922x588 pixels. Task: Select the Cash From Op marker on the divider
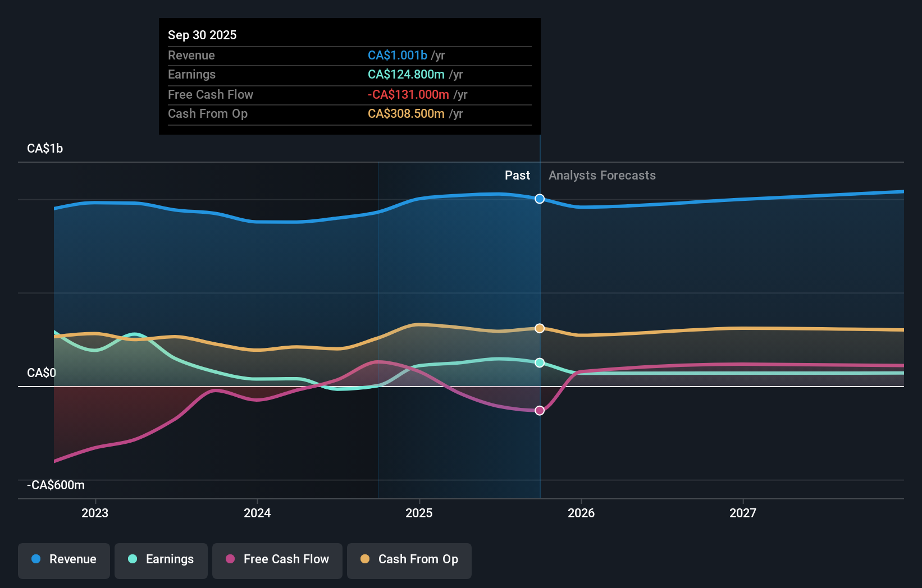click(x=539, y=328)
